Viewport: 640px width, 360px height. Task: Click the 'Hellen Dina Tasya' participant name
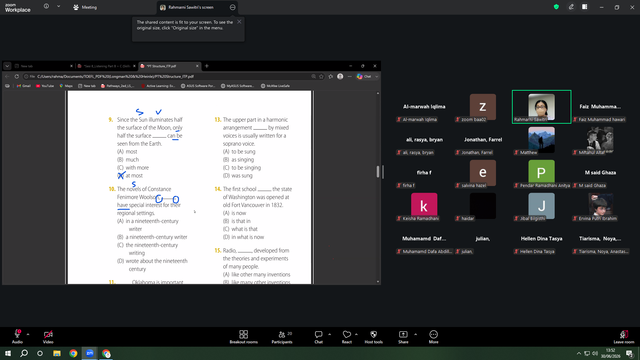click(541, 238)
